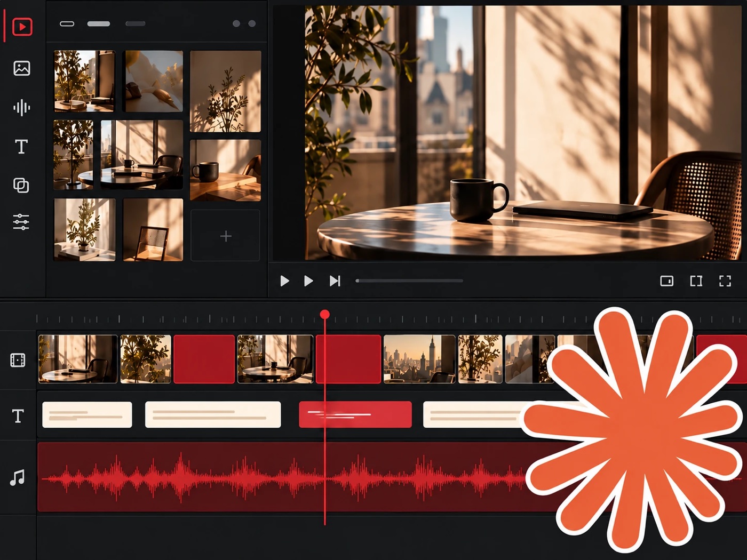
Task: Select the red audio waveform clip
Action: (283, 477)
